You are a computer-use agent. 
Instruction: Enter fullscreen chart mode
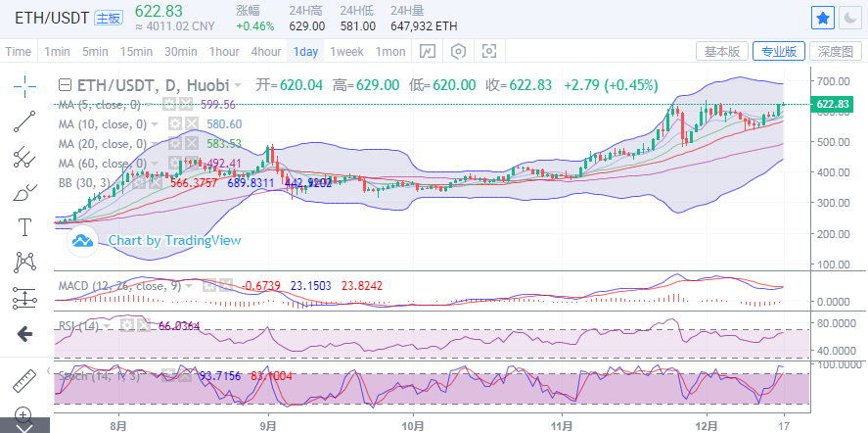click(488, 51)
